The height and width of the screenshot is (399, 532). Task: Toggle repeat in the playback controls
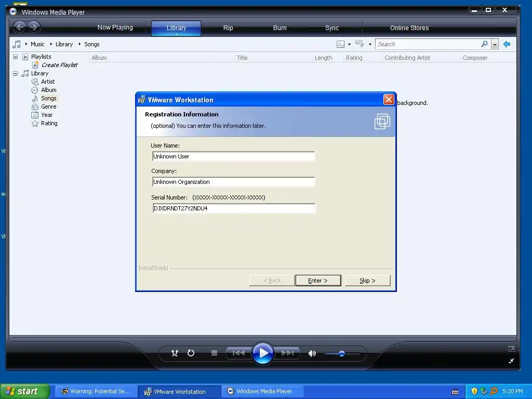[x=191, y=353]
